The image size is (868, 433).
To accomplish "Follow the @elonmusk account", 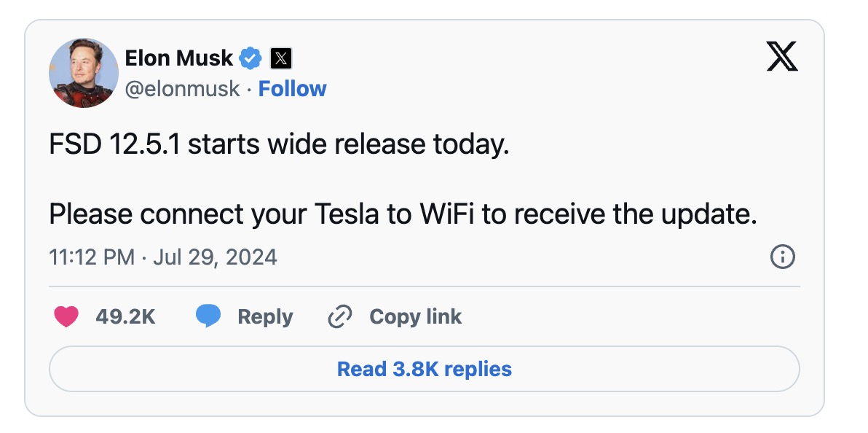I will pyautogui.click(x=293, y=89).
